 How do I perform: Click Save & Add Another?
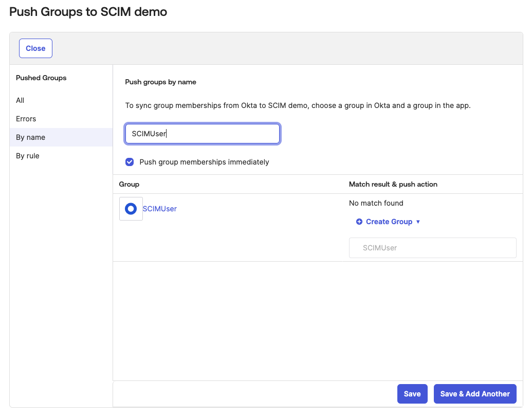475,394
